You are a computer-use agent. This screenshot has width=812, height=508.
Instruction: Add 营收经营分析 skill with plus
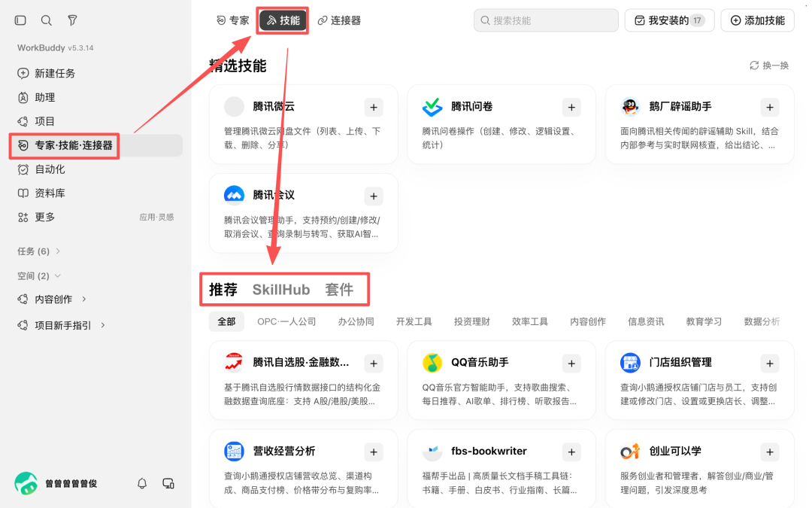374,452
